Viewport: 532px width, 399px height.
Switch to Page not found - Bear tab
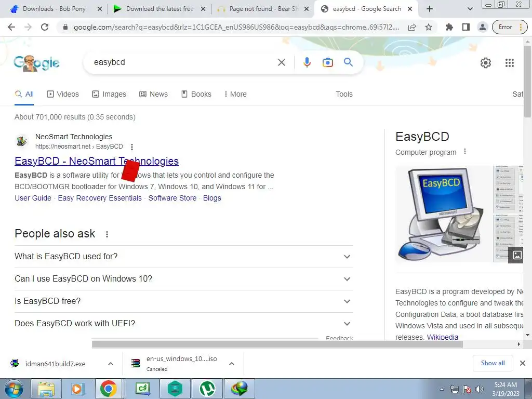(x=263, y=9)
